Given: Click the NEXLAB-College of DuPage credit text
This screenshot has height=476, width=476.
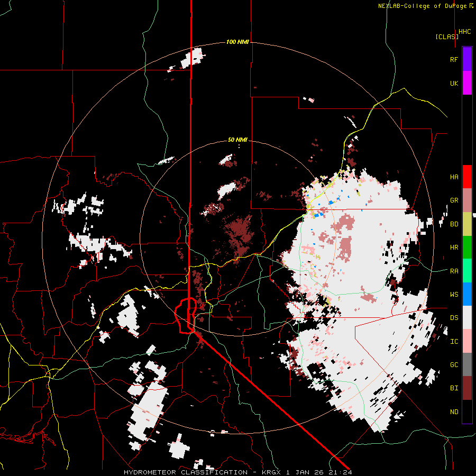Looking at the screenshot, I should click(422, 6).
